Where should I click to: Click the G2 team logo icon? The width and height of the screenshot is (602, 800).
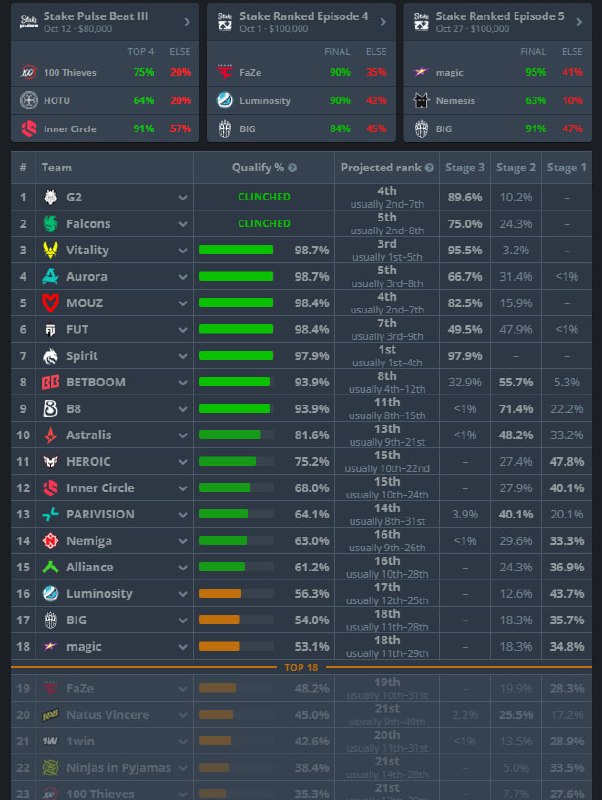tap(50, 197)
